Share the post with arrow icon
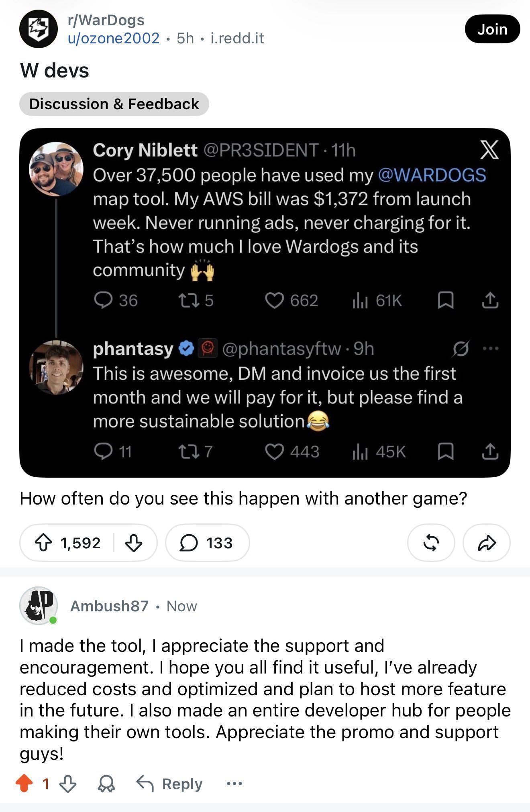The height and width of the screenshot is (812, 530). tap(487, 543)
